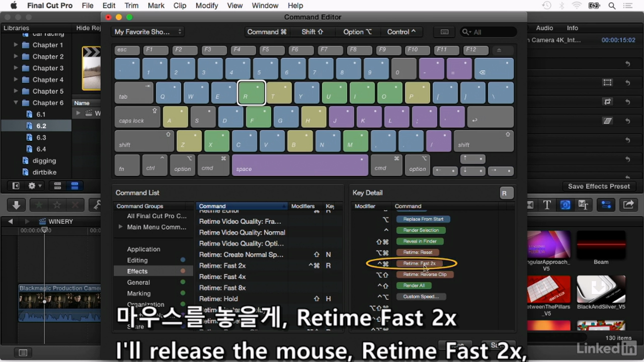Click the Share export arrow icon
Image resolution: width=644 pixels, height=362 pixels.
[x=628, y=205]
